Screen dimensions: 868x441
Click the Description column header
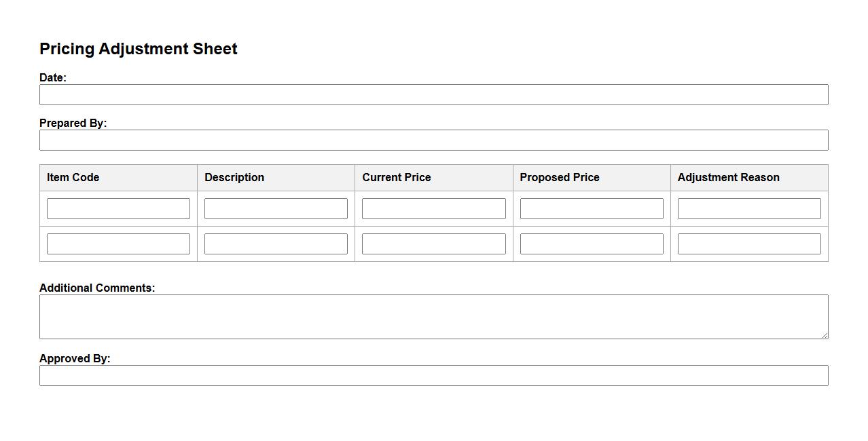(x=234, y=178)
